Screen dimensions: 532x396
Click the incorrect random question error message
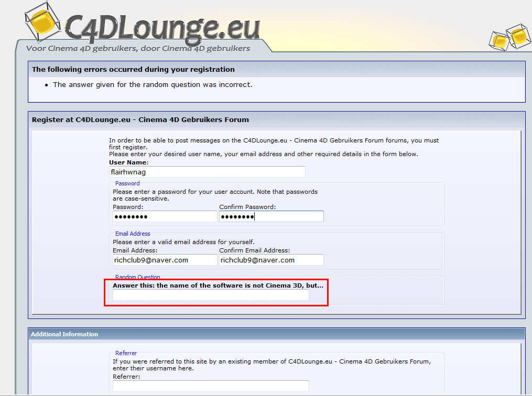tap(153, 84)
